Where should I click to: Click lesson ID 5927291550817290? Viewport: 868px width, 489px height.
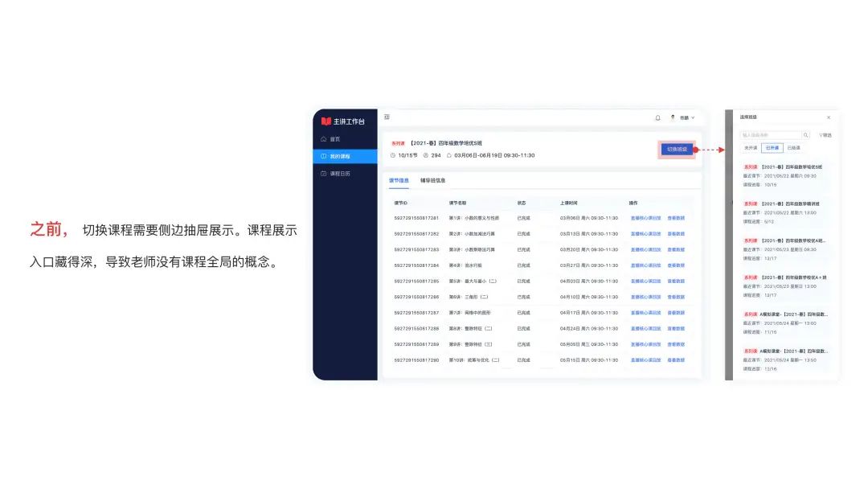[416, 360]
